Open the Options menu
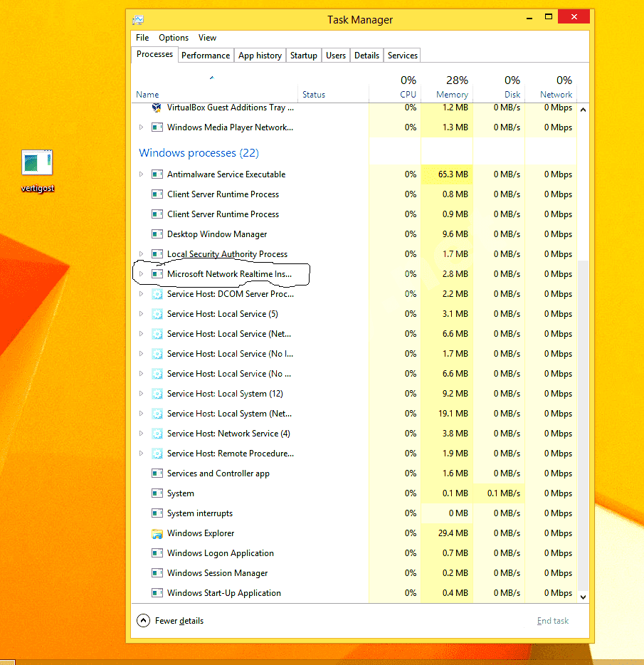This screenshot has height=665, width=644. [174, 38]
